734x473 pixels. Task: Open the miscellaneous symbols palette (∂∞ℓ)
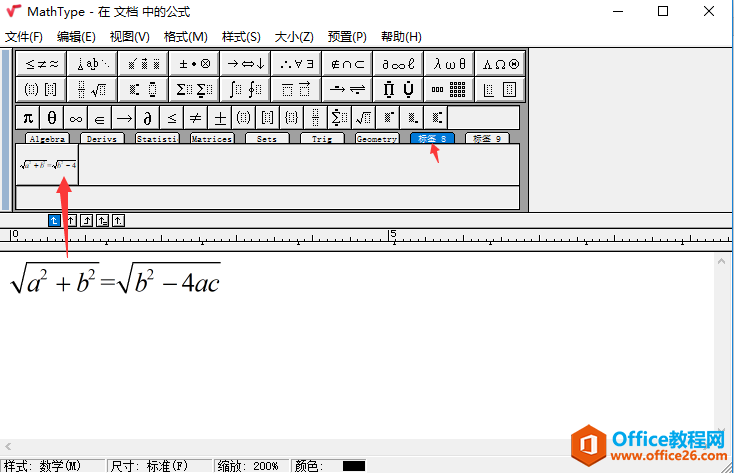[398, 64]
